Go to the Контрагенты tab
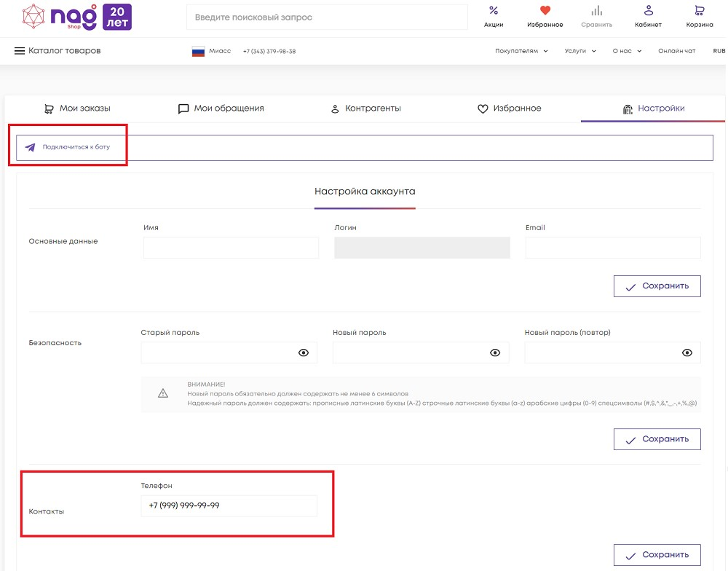 (365, 109)
